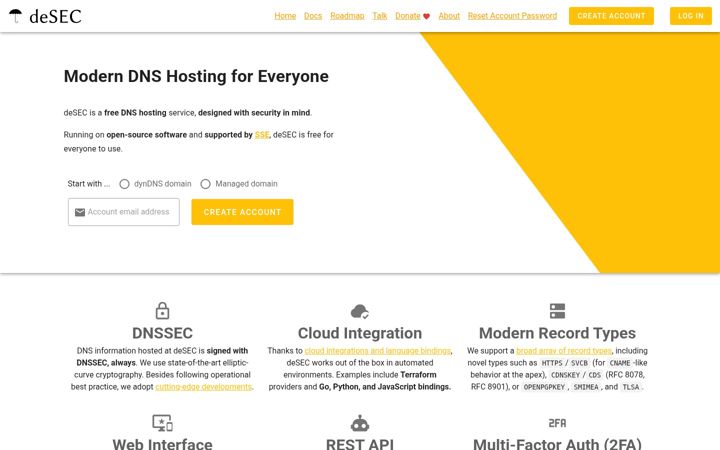Click the Web Interface monitor icon
This screenshot has height=450, width=720.
[162, 423]
